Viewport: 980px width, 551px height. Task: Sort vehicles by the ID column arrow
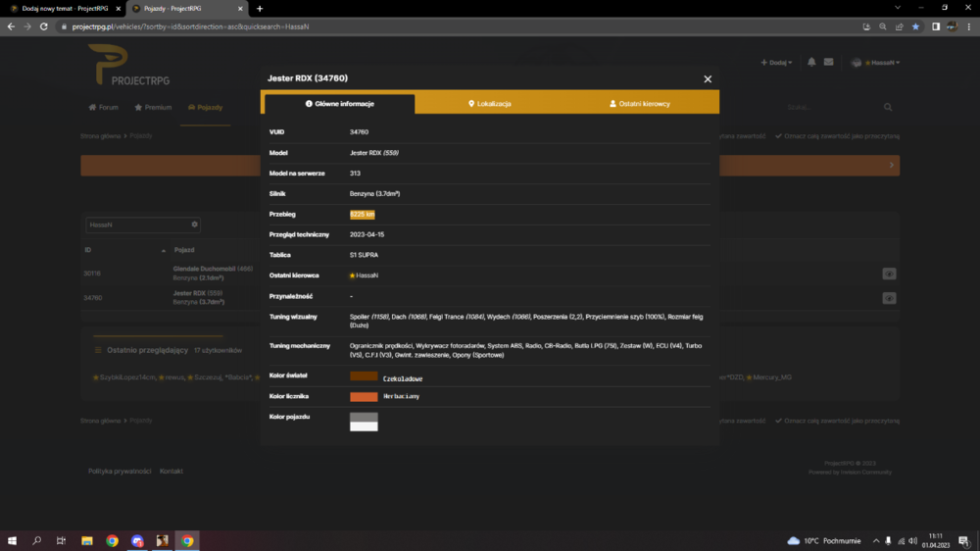tap(163, 251)
